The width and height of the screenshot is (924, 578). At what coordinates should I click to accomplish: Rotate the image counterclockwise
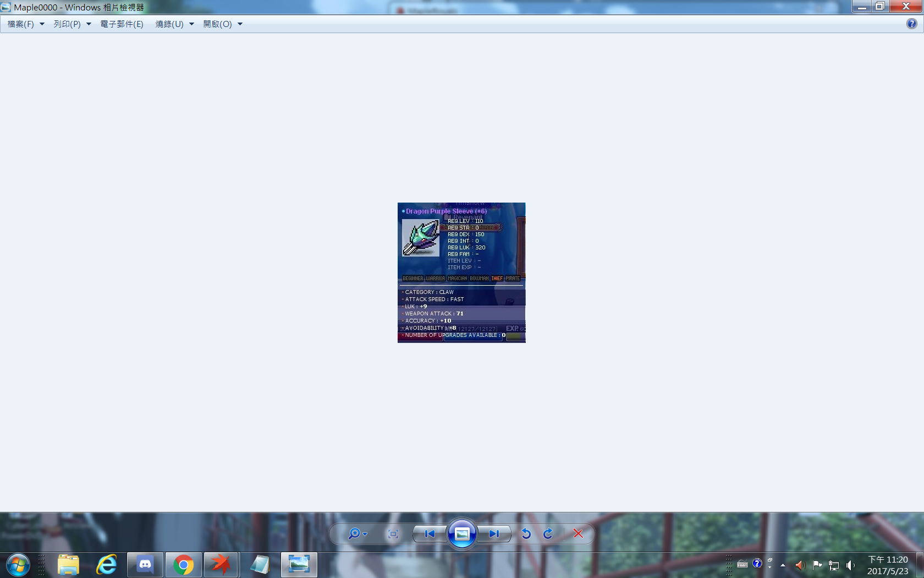(x=526, y=533)
